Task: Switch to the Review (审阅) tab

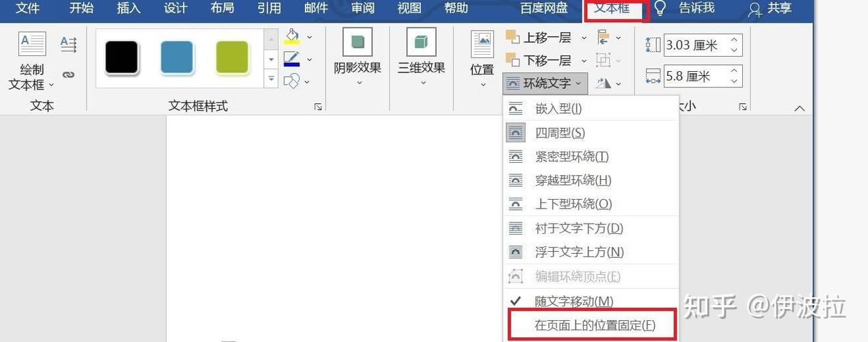Action: 363,8
